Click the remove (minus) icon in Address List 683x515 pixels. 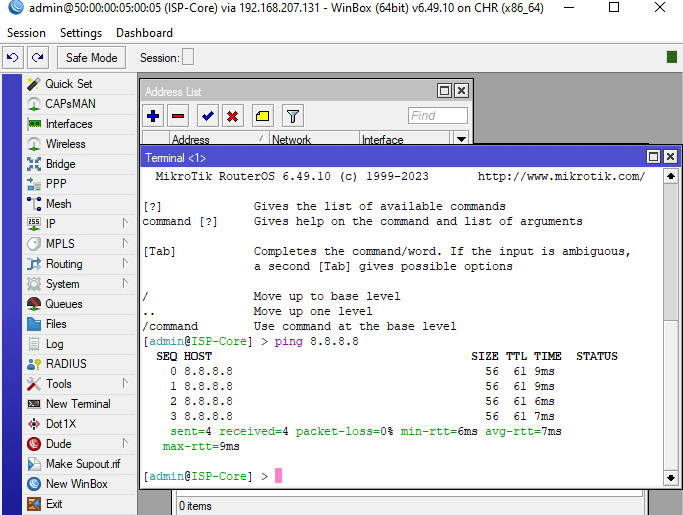click(177, 116)
